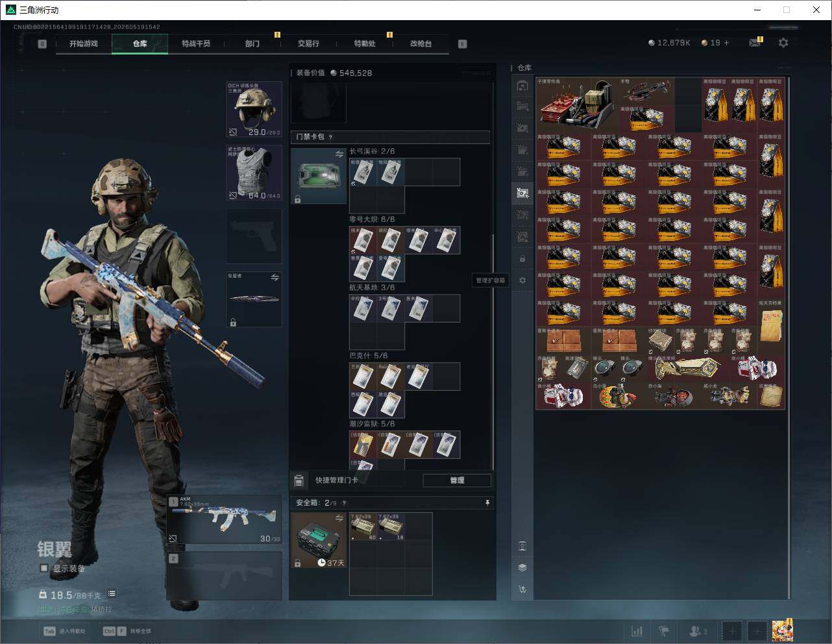Select the golden gauntlet item in warehouse
The width and height of the screenshot is (832, 644).
pyautogui.click(x=688, y=368)
